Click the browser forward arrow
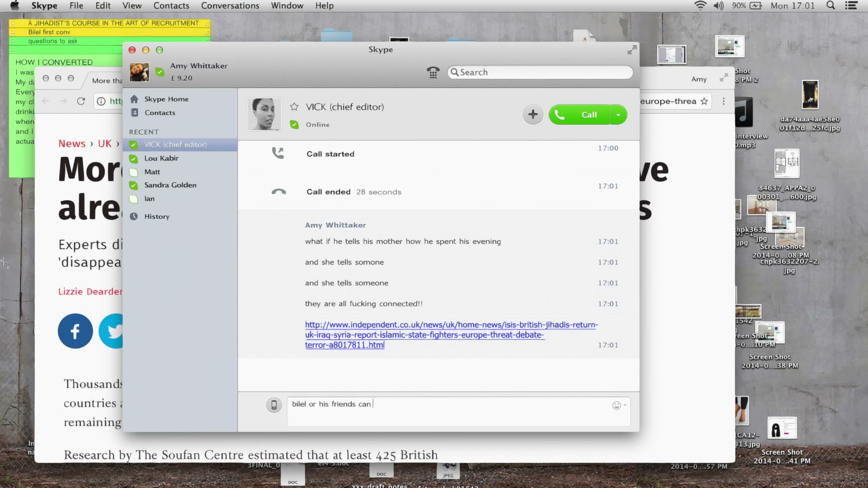The height and width of the screenshot is (488, 868). [x=63, y=101]
